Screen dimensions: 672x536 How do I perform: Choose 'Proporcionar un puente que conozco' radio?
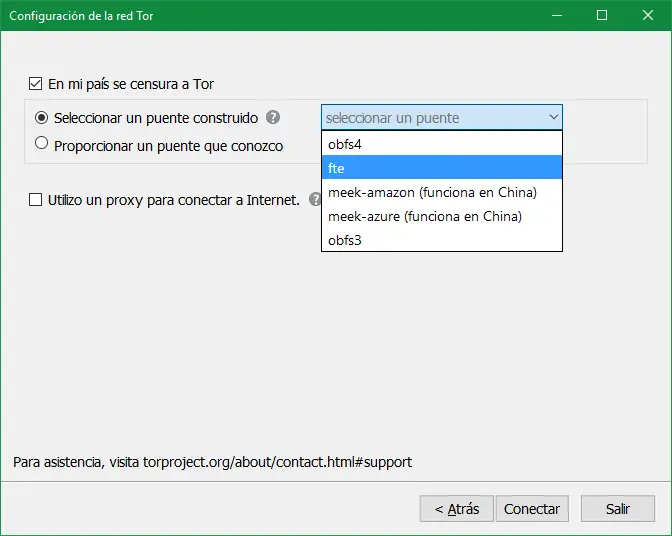[x=42, y=143]
